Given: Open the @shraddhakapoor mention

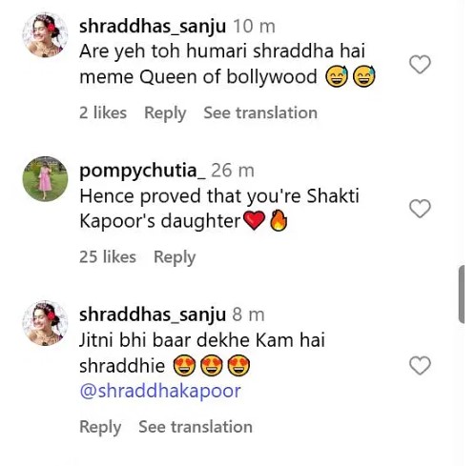Looking at the screenshot, I should pyautogui.click(x=160, y=391).
